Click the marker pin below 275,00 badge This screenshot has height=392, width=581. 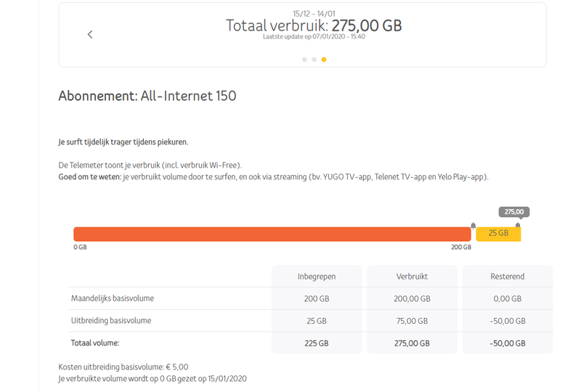point(518,226)
